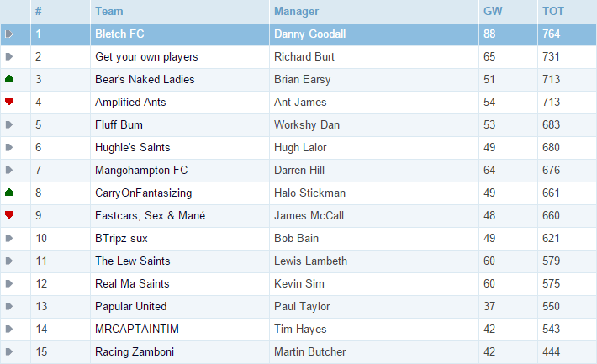Open MRCAPTAINTIM team entry

click(137, 329)
